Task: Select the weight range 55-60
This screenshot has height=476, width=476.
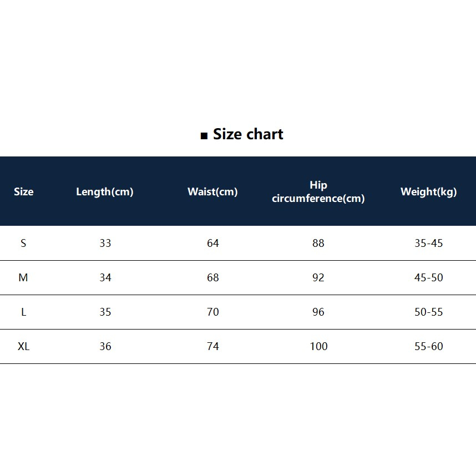Action: [429, 346]
